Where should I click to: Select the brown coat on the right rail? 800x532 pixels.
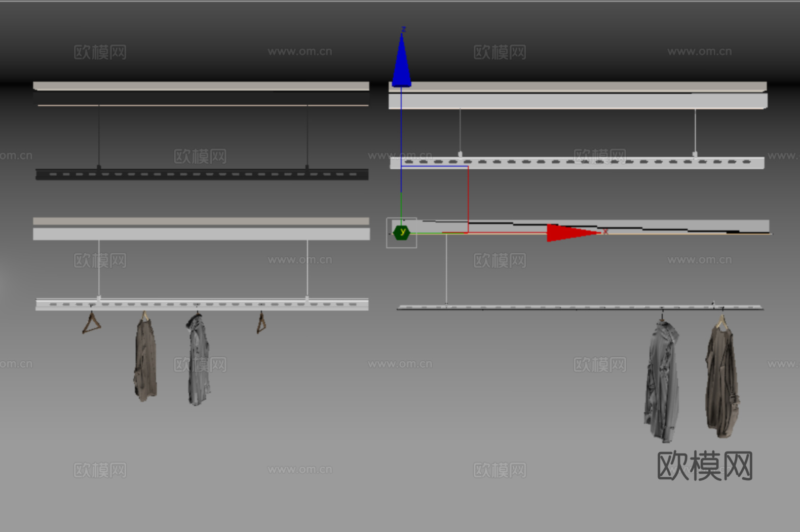[x=722, y=380]
